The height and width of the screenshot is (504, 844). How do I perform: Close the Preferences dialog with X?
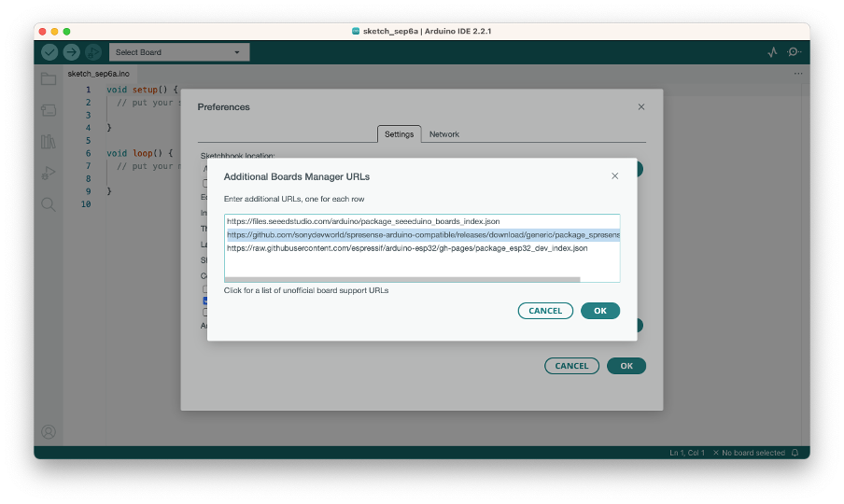[x=641, y=106]
